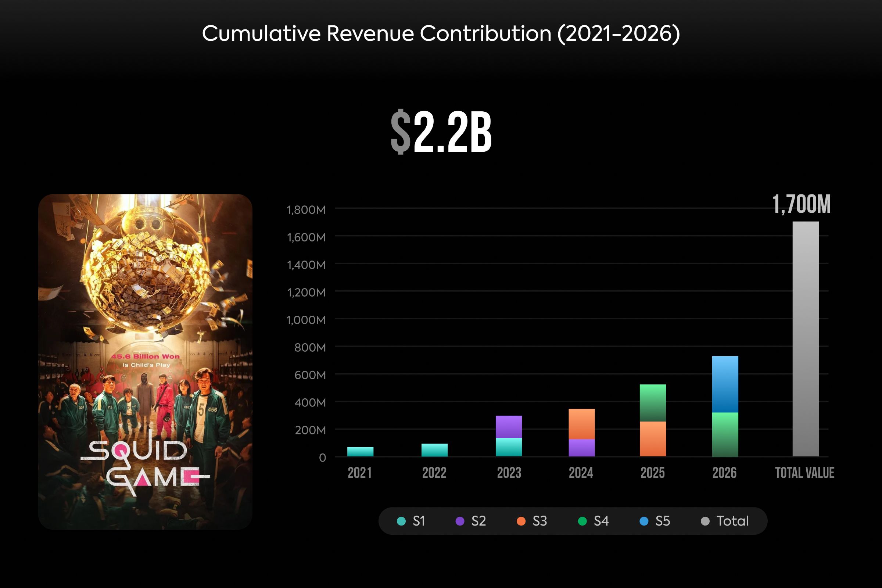This screenshot has height=588, width=882.
Task: Select the Total legend label
Action: 732,521
